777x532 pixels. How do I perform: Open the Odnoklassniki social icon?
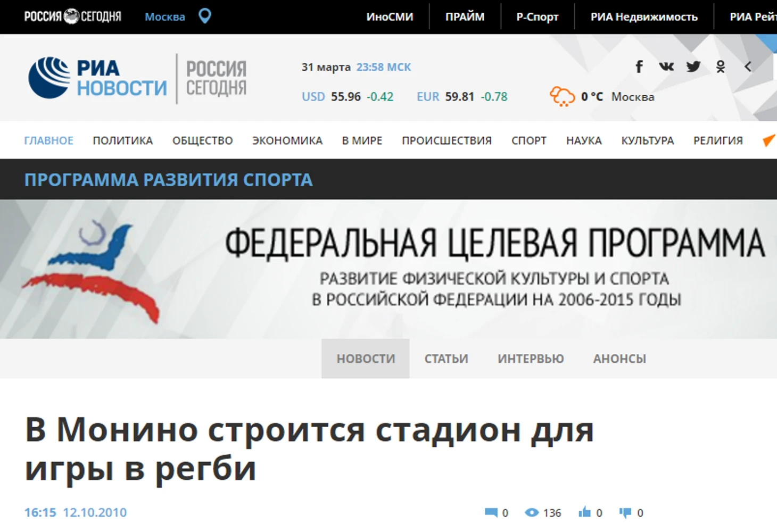pos(721,66)
